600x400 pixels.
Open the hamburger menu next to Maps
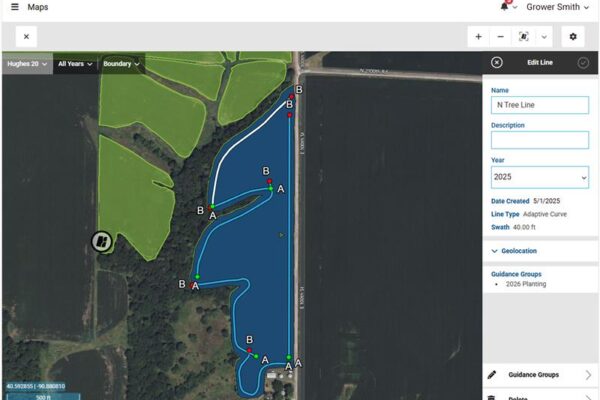[x=15, y=7]
